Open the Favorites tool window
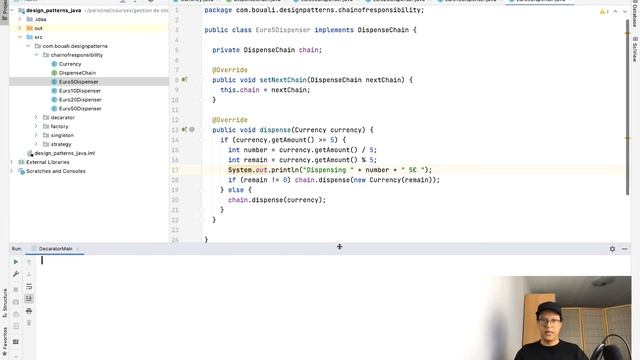Screen dimensions: 640x360 pyautogui.click(x=4, y=341)
